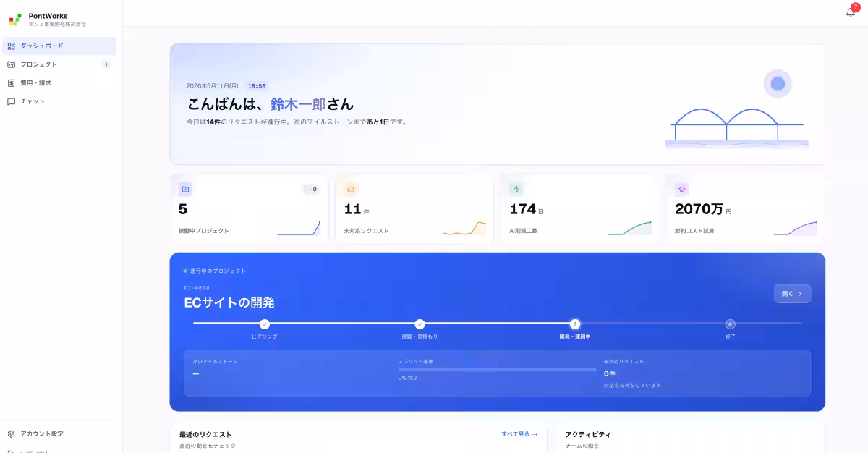This screenshot has height=453, width=868.
Task: Click the 0% 完了 progress text
Action: pos(408,378)
